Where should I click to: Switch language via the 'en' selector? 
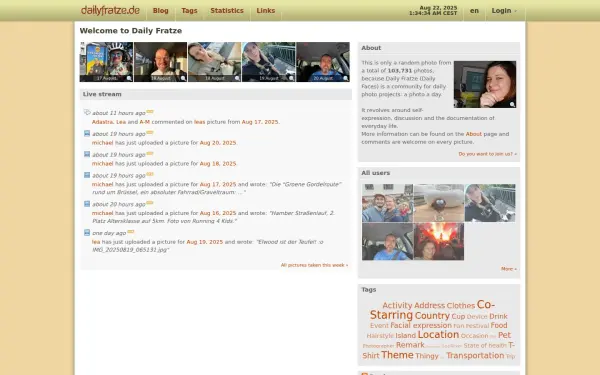click(474, 11)
